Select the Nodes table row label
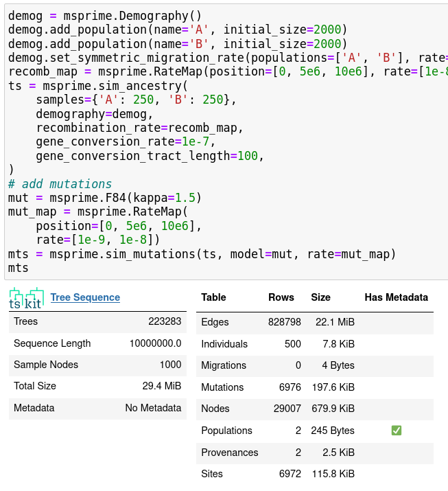This screenshot has height=491, width=448. tap(215, 409)
